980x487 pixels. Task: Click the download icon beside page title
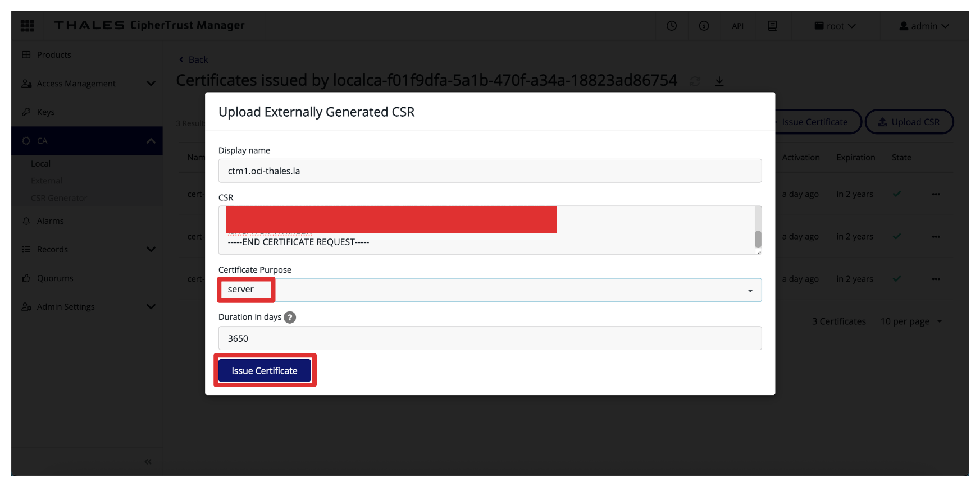click(x=719, y=81)
